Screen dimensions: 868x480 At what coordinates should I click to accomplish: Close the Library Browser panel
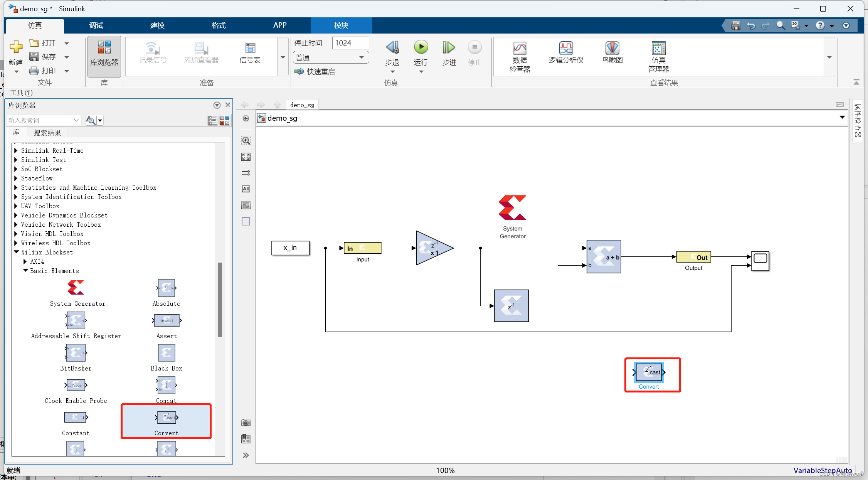[228, 105]
